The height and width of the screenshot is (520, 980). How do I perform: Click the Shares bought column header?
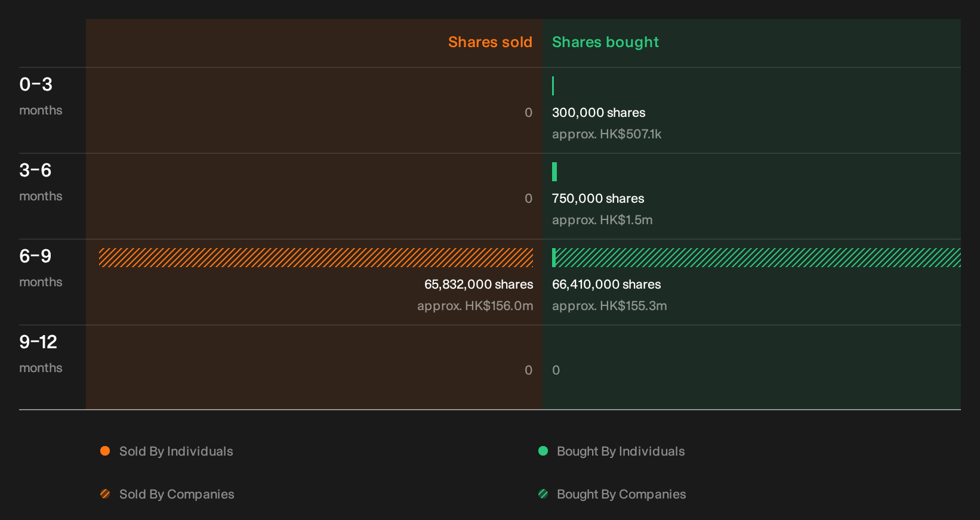(x=605, y=42)
